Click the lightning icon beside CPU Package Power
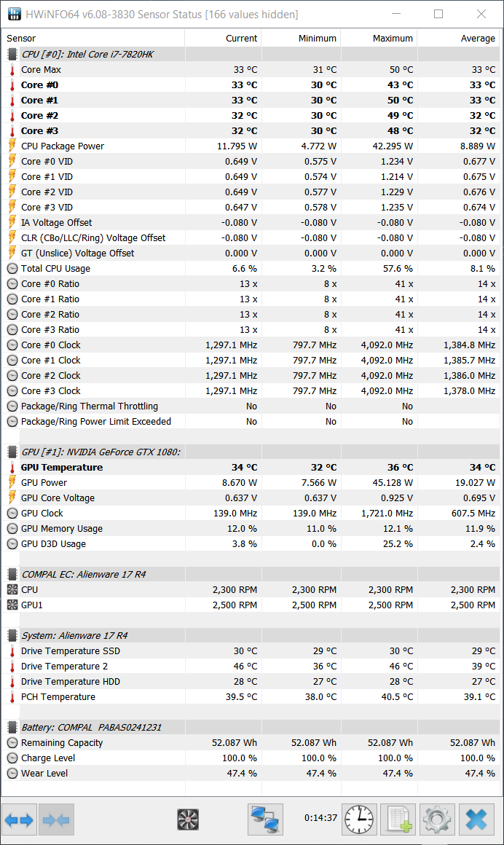Screen dimensions: 504x845 (12, 146)
